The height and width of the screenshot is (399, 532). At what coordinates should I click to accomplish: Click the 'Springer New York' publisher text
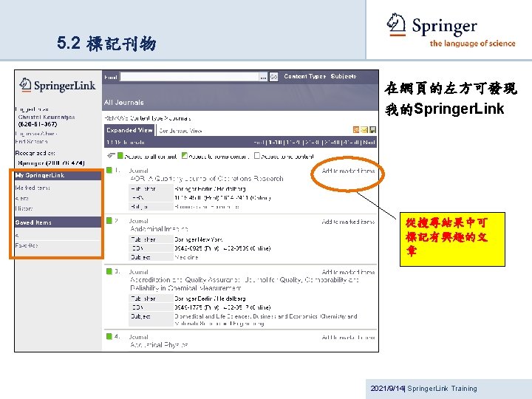[x=199, y=239]
